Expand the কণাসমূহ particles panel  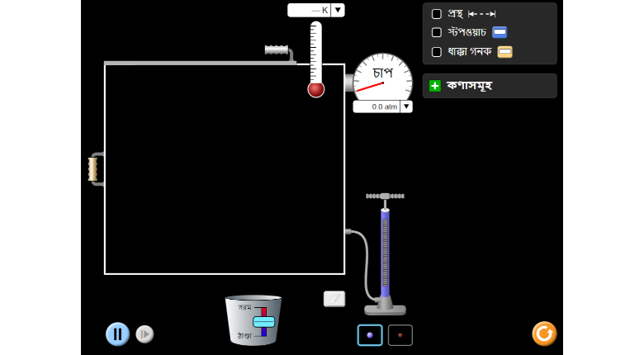click(435, 86)
